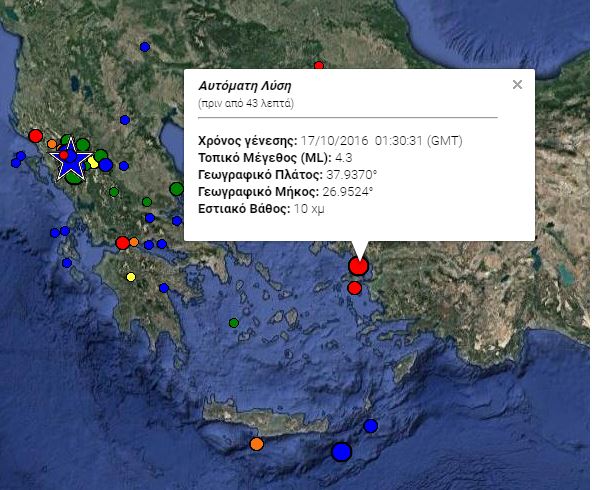Click the orange marker left of the star

[x=52, y=144]
